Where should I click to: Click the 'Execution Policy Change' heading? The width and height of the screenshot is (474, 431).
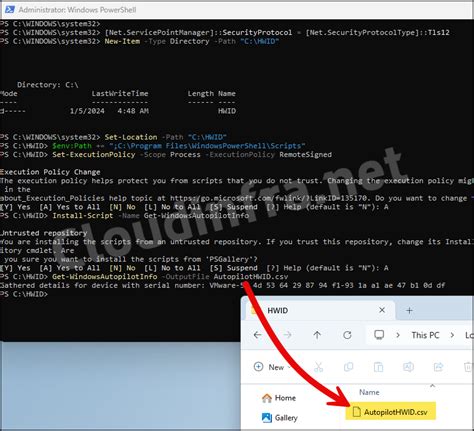coord(50,172)
